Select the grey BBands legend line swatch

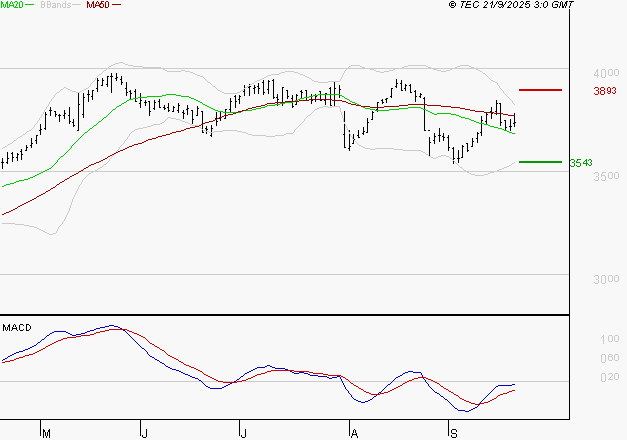(x=74, y=6)
